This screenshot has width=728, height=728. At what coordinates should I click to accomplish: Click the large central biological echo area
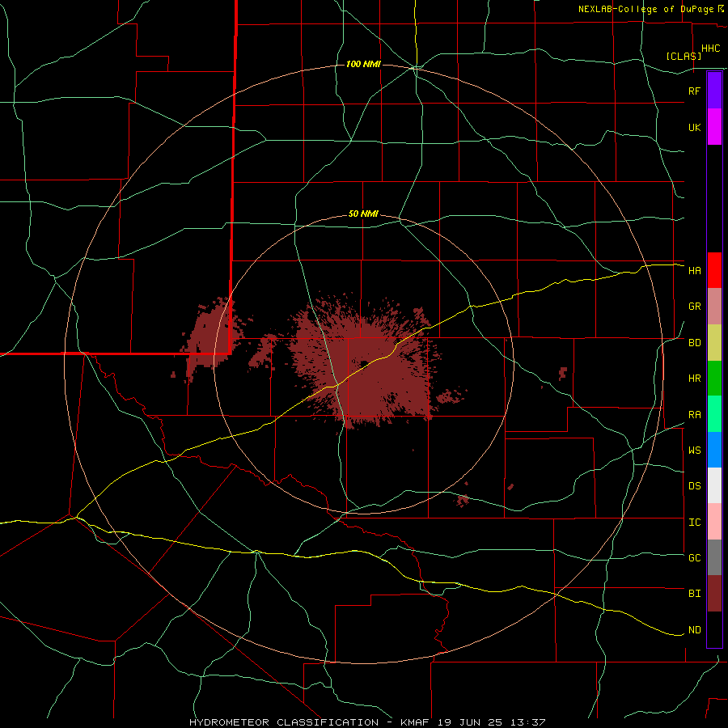(x=366, y=362)
